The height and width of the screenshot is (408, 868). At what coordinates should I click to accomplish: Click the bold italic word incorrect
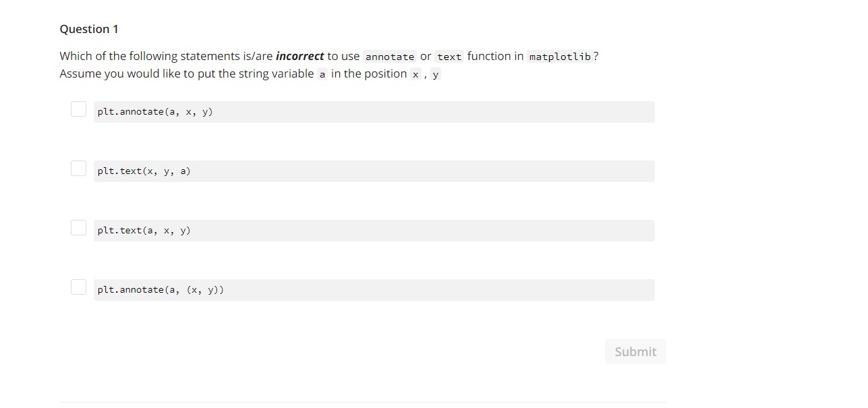299,56
